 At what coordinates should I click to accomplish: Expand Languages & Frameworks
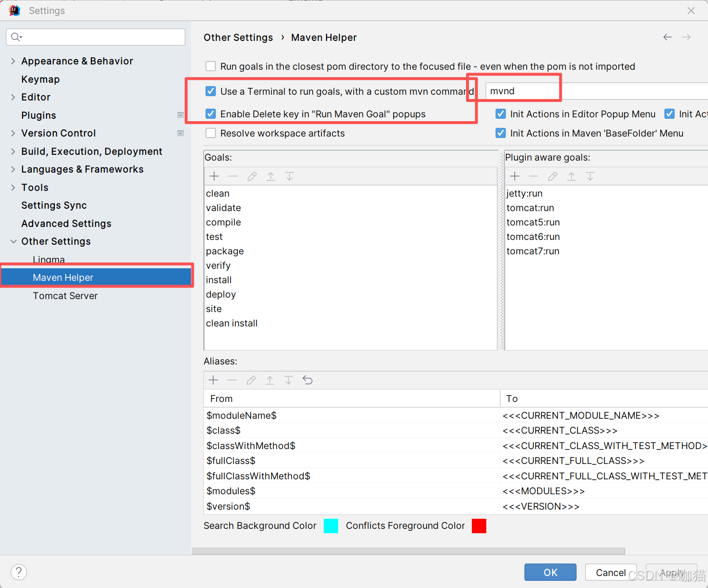(13, 169)
